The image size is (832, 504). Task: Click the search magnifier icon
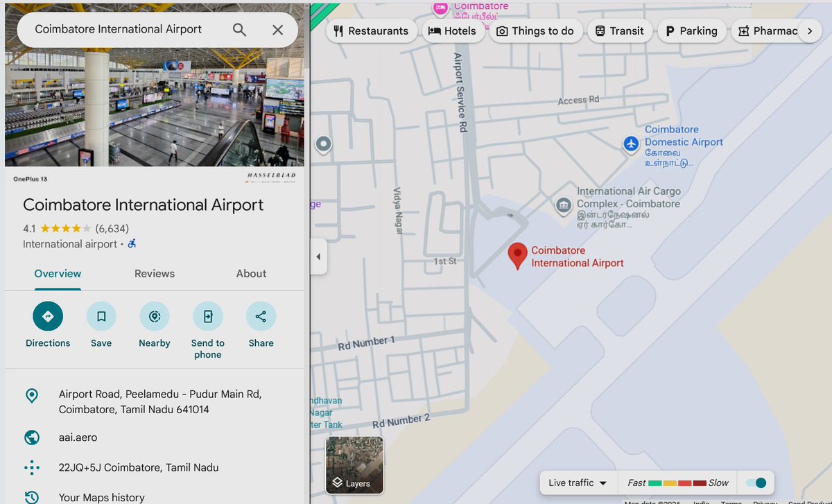239,30
